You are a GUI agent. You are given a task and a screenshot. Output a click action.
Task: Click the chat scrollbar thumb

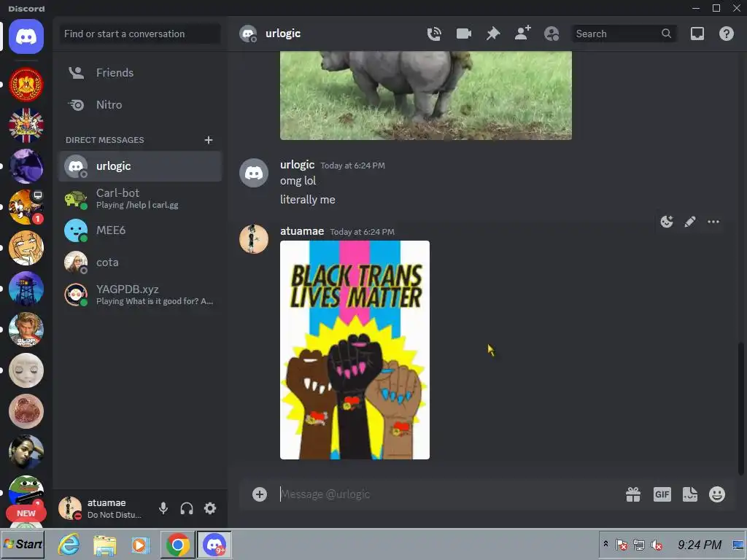[x=741, y=408]
